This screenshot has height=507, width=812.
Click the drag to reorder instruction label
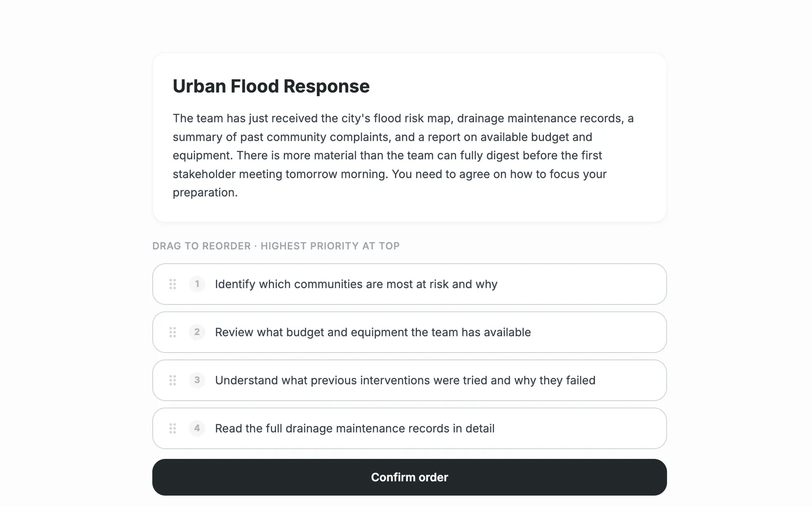[x=276, y=246]
